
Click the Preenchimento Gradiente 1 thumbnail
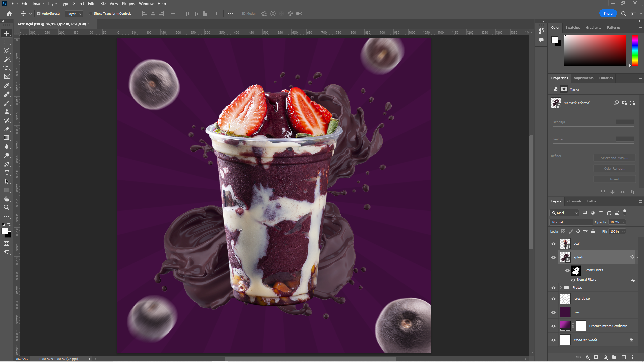coord(565,326)
